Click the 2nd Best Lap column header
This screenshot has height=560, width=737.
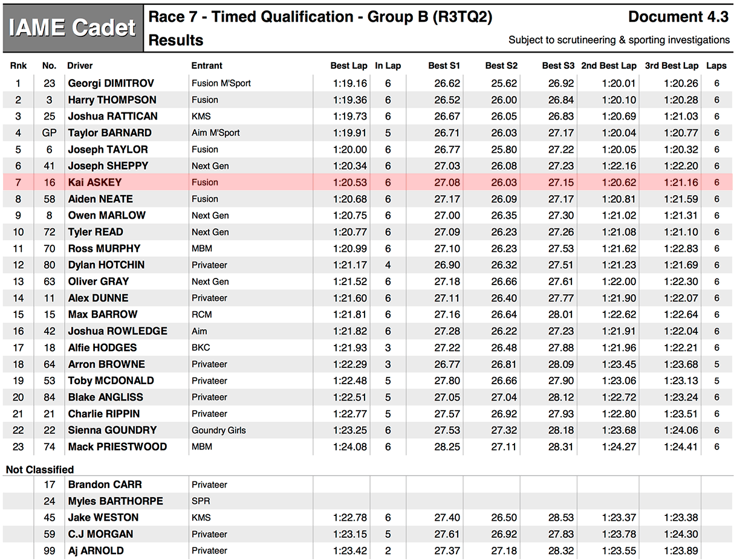point(609,66)
